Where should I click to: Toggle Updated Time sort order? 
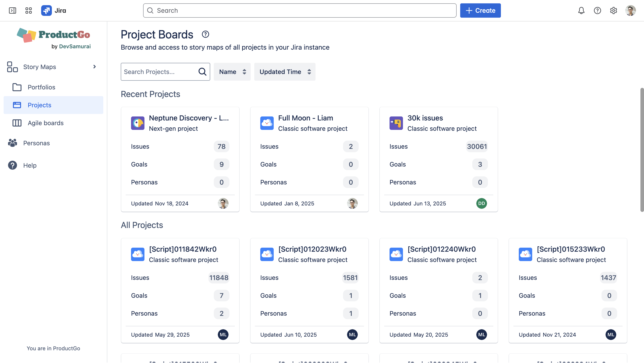285,72
